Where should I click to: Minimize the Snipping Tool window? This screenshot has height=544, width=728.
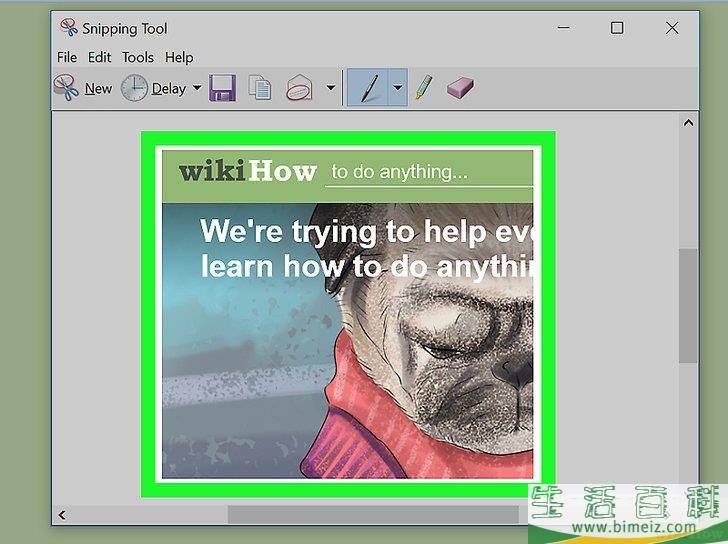[x=563, y=28]
